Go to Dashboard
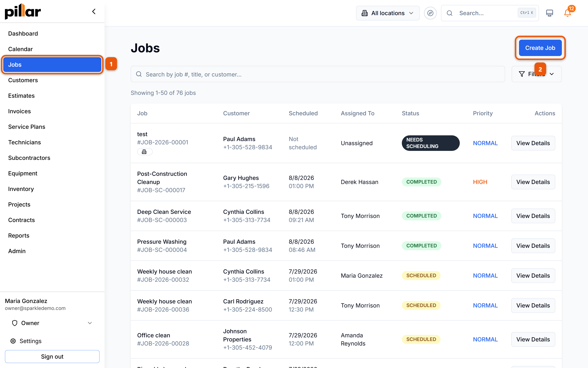Image resolution: width=588 pixels, height=368 pixels. (23, 34)
